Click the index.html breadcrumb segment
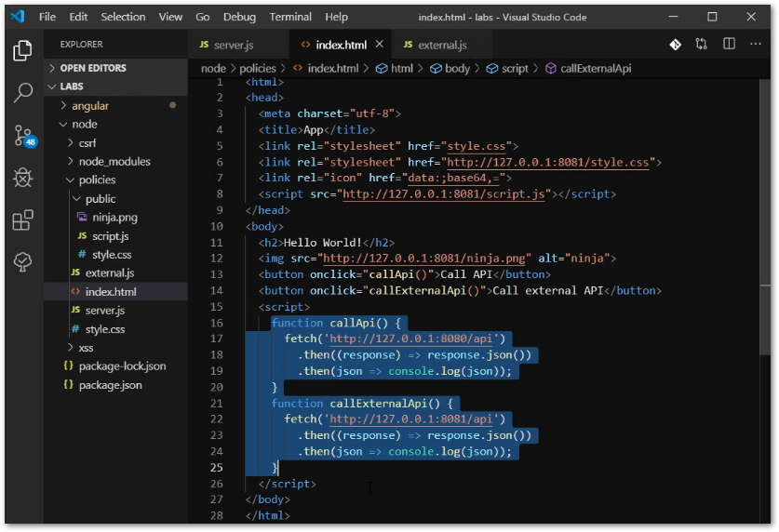Screen dimensions: 779x532 point(326,69)
